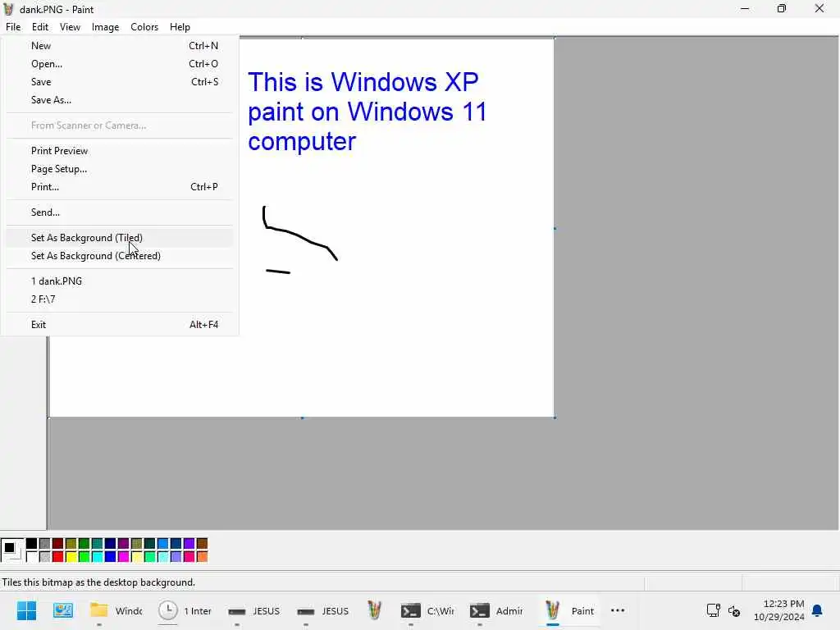Open taskbar clock showing 12:23 PM
This screenshot has height=630, width=840.
[x=779, y=610]
